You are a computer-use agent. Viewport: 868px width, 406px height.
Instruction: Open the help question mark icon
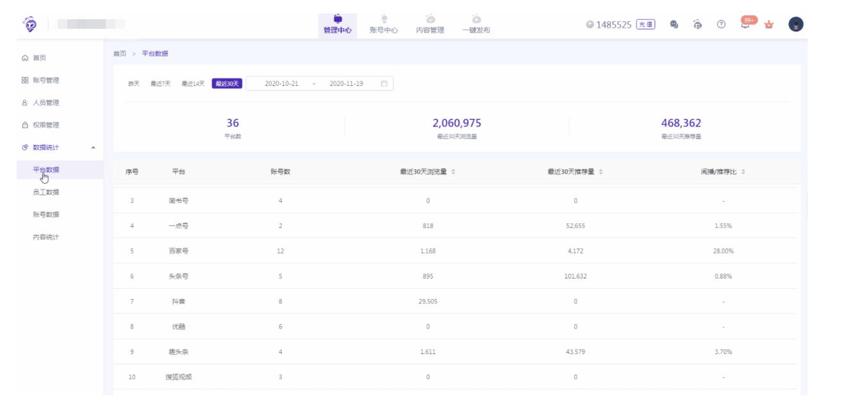coord(721,24)
